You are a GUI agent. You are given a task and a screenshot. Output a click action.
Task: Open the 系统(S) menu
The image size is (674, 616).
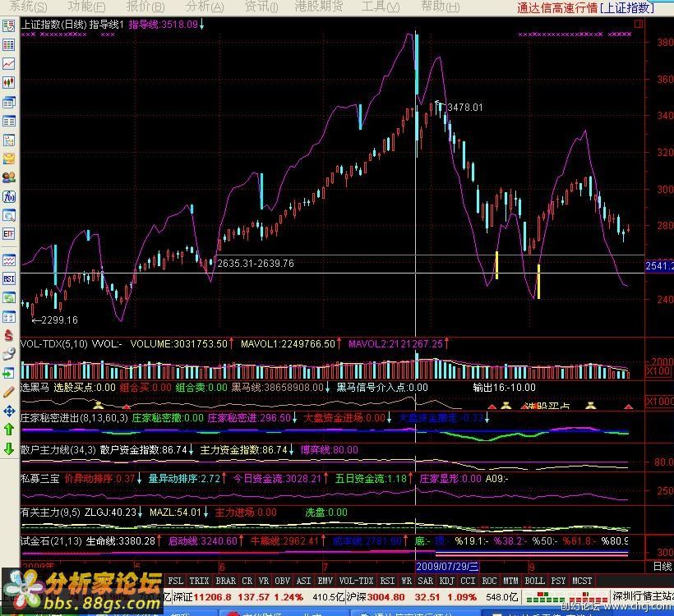click(x=28, y=7)
